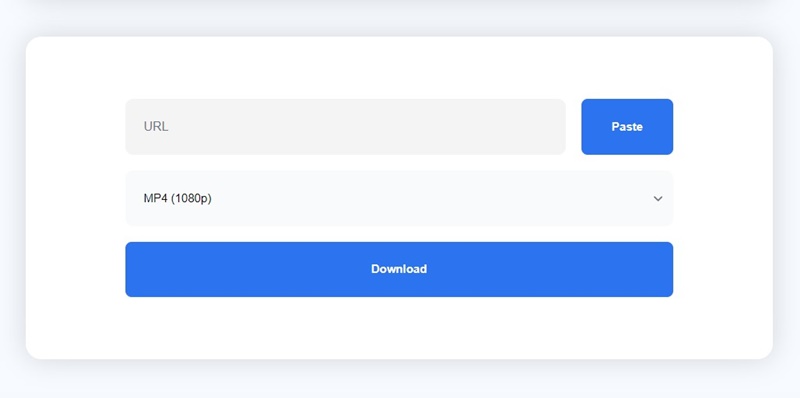Image resolution: width=800 pixels, height=398 pixels.
Task: Click the blue button right of URL
Action: click(x=627, y=127)
